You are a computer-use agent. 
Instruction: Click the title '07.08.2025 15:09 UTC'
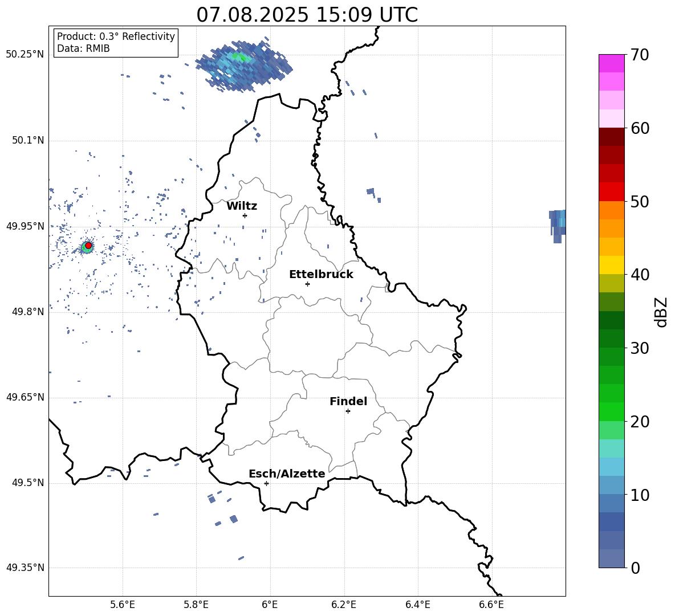(307, 15)
